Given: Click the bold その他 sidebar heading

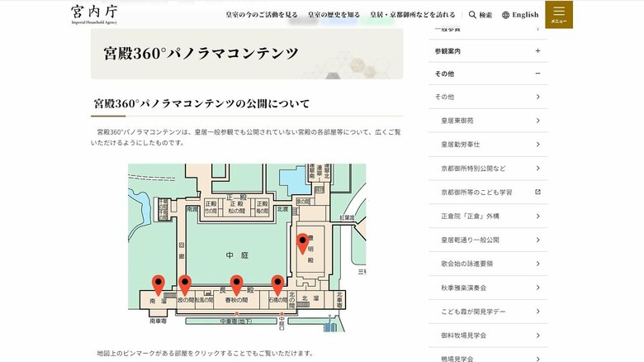Looking at the screenshot, I should [x=444, y=74].
